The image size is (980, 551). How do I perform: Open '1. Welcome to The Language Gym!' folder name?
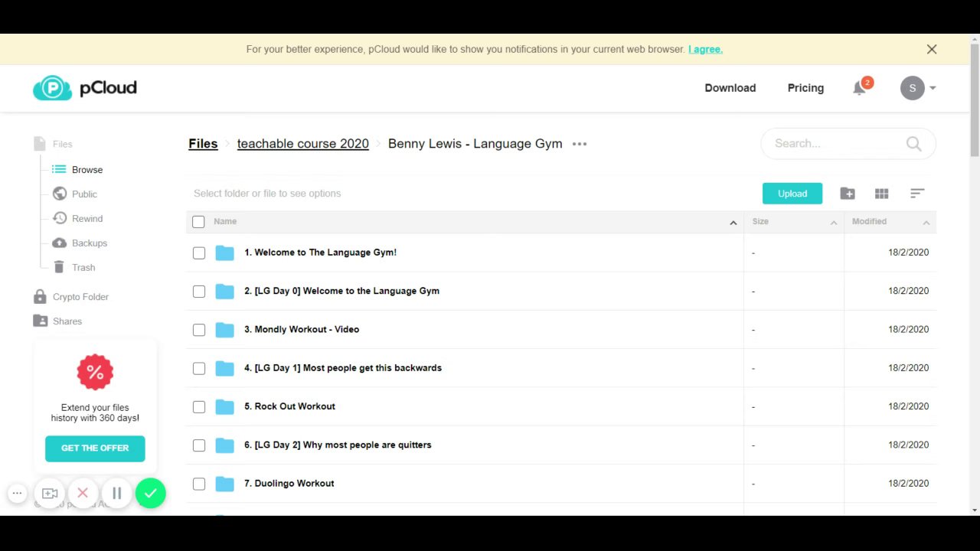point(320,253)
